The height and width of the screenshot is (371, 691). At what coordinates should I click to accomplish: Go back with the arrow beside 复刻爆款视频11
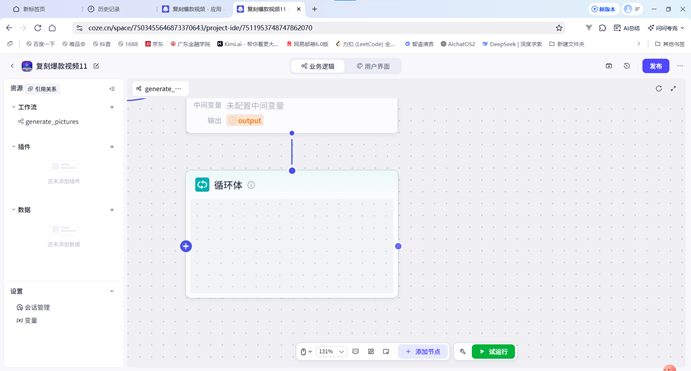[12, 66]
